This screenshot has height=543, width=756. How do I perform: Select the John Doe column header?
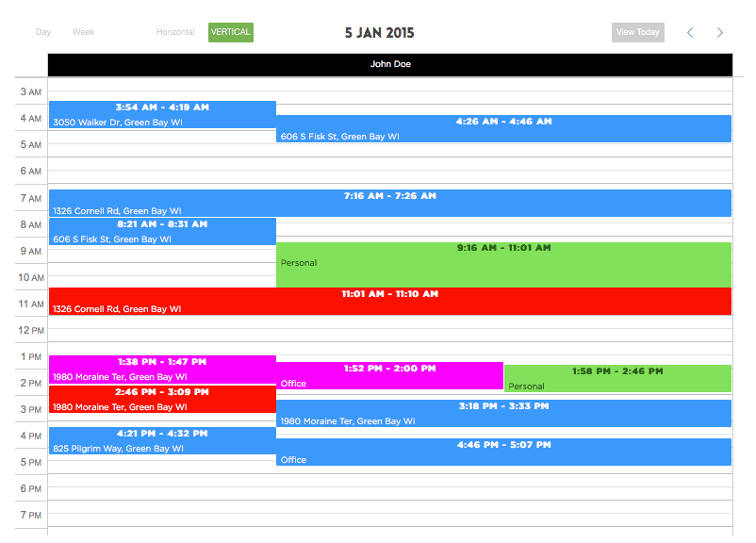(x=390, y=65)
